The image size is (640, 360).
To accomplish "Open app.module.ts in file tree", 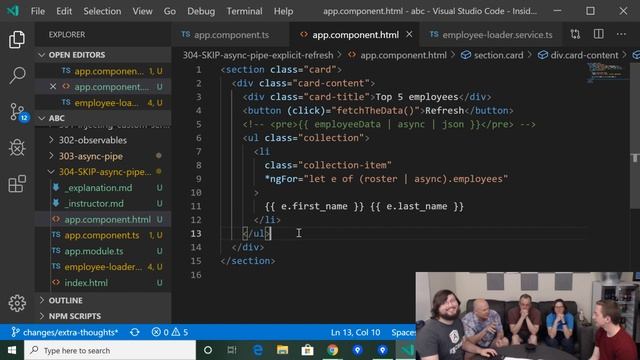I will [x=103, y=251].
